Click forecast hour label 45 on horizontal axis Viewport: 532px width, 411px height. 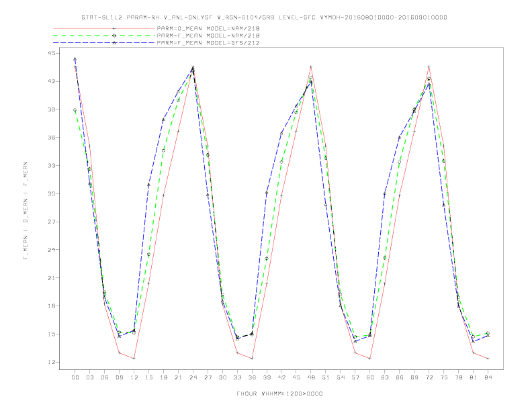[296, 377]
